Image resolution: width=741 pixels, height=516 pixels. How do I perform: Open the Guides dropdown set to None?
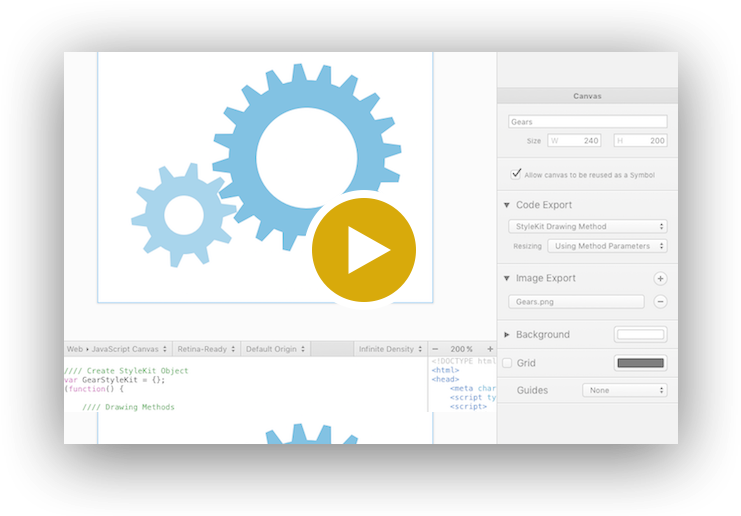(625, 390)
